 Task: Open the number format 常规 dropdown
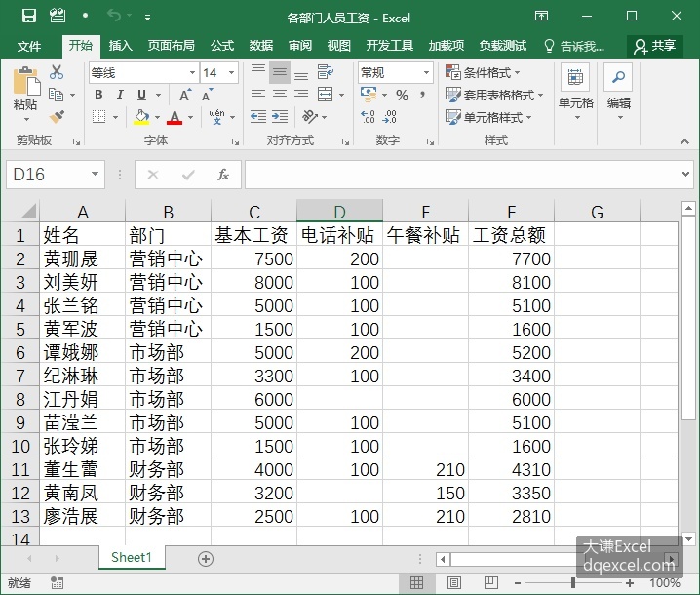pos(426,72)
